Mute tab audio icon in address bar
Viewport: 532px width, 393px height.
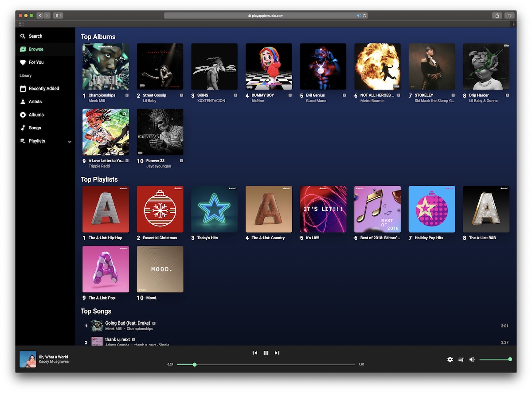(x=359, y=16)
